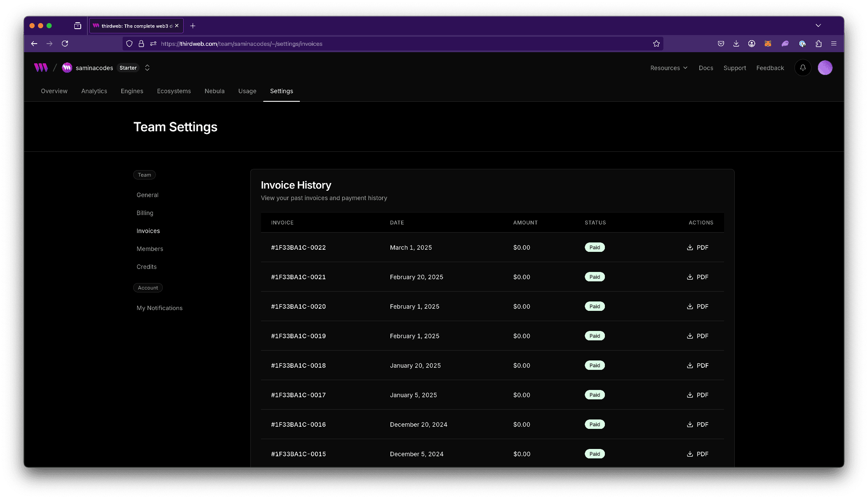Click the browser URL address field
The image size is (868, 499).
[x=384, y=44]
